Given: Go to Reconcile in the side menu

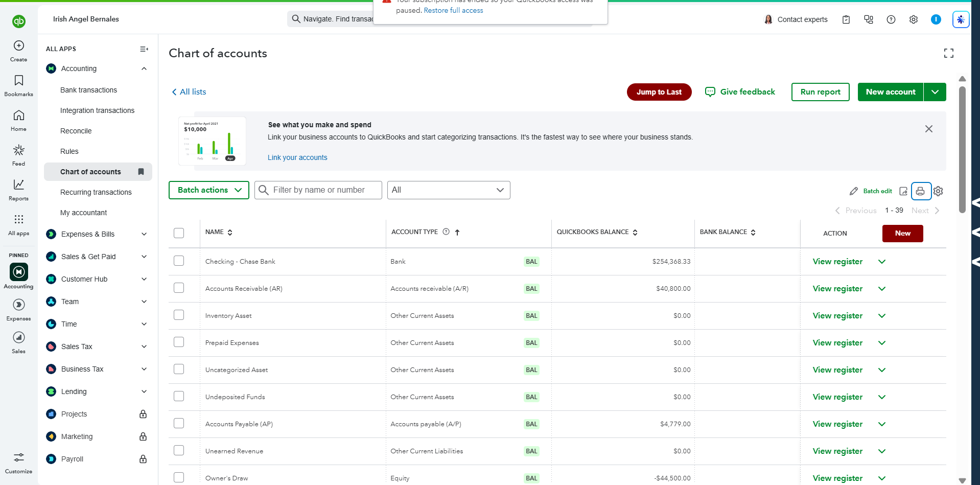Looking at the screenshot, I should tap(76, 131).
